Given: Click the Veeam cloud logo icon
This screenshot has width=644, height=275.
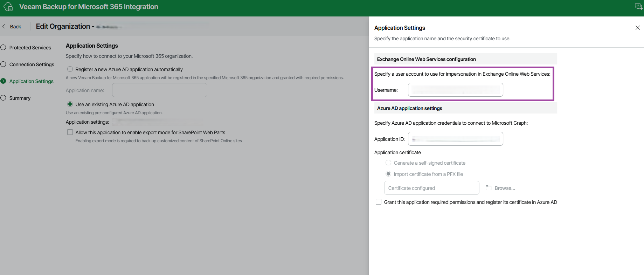Looking at the screenshot, I should (x=8, y=7).
